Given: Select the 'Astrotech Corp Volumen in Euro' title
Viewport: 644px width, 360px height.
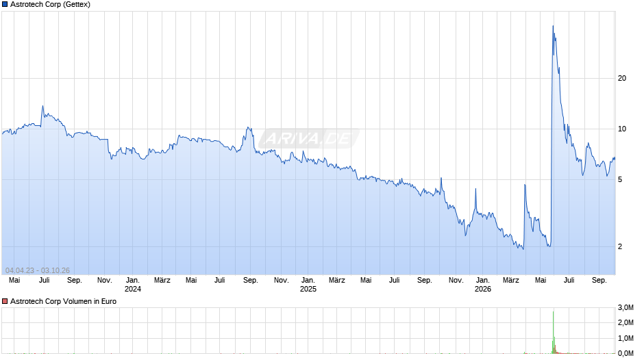Looking at the screenshot, I should click(x=63, y=301).
